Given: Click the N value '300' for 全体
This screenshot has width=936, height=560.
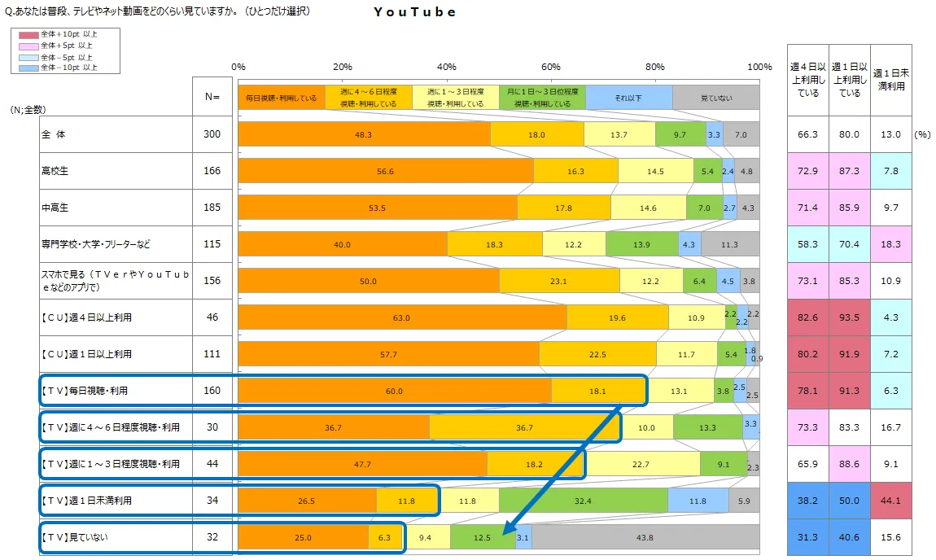Looking at the screenshot, I should pos(212,134).
